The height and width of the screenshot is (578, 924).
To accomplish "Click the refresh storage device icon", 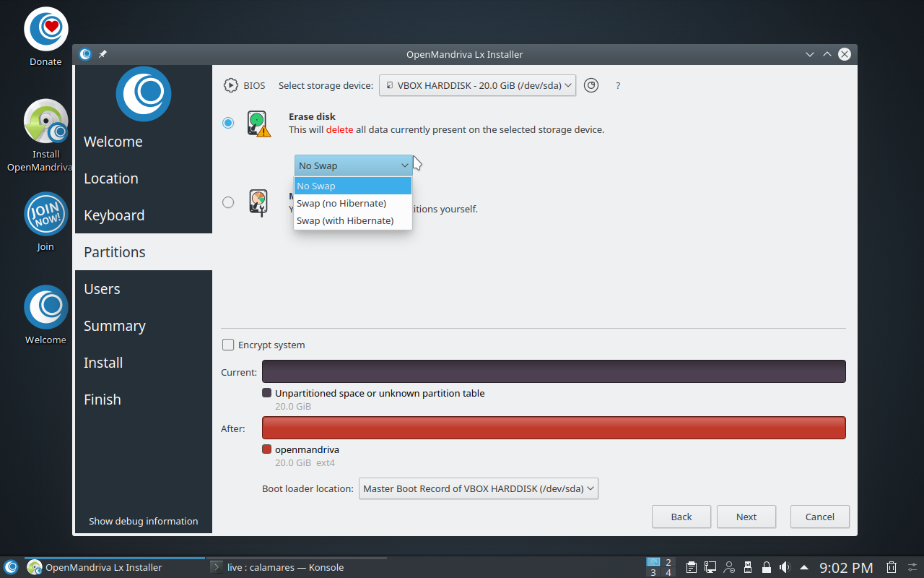I will 591,85.
